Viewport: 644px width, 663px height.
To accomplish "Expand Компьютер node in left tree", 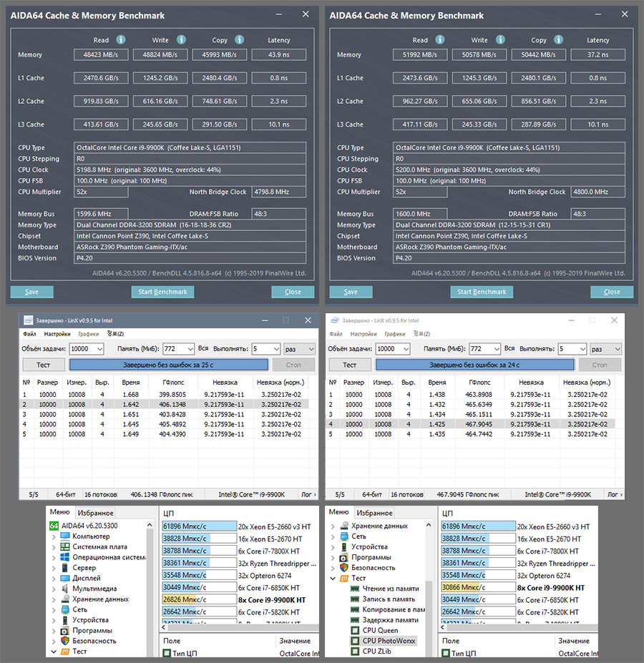I will pyautogui.click(x=54, y=536).
